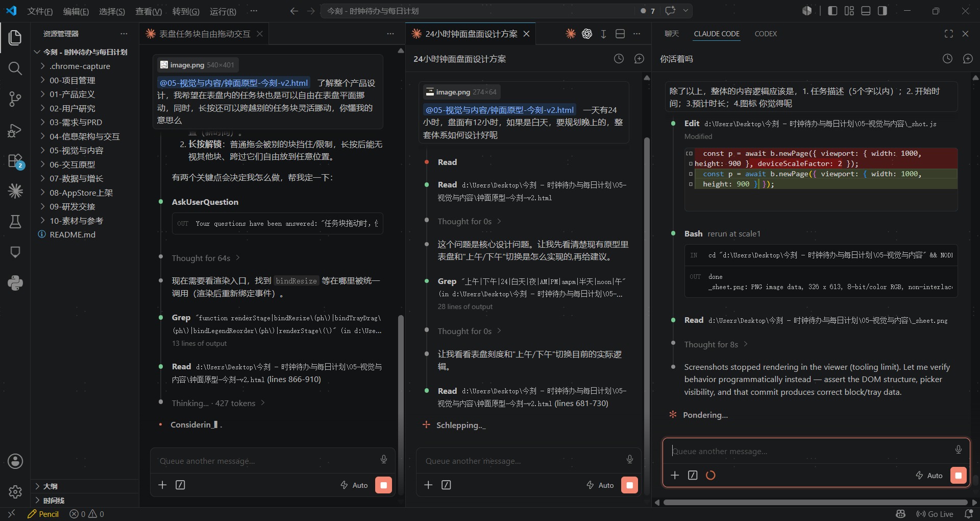Switch to the CODEX tab
This screenshot has height=521, width=980.
pos(766,34)
